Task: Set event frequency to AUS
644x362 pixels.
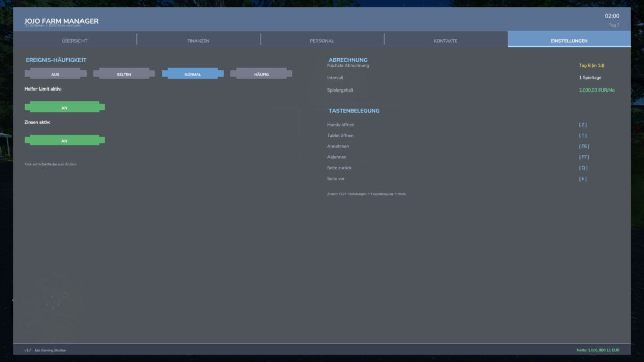Action: tap(55, 74)
